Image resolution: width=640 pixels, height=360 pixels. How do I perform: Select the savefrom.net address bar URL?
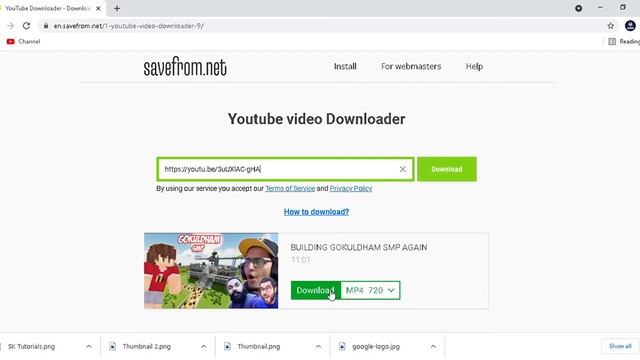click(129, 26)
